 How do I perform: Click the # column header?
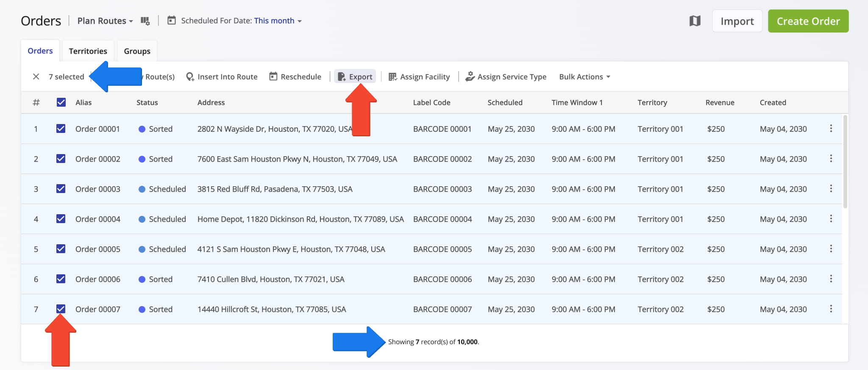coord(36,102)
